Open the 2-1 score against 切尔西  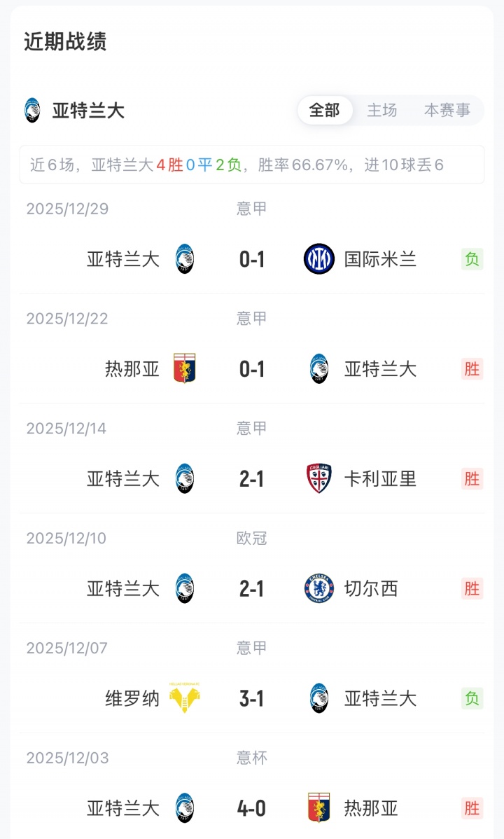(x=252, y=589)
